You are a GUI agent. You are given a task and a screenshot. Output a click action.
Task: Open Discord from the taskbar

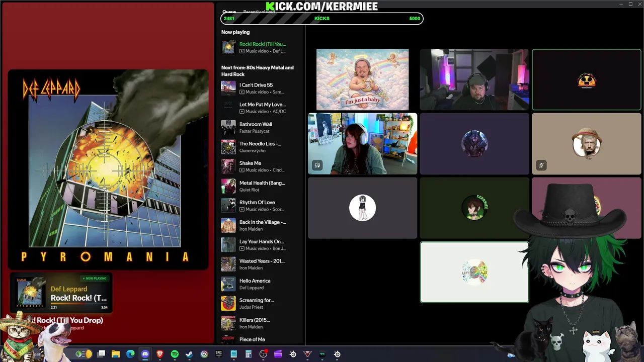[145, 354]
